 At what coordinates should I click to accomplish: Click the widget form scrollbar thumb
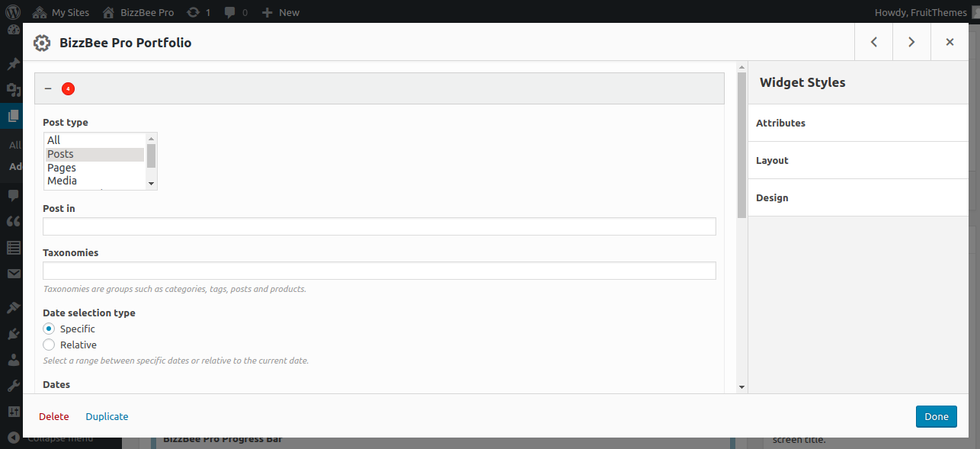741,146
